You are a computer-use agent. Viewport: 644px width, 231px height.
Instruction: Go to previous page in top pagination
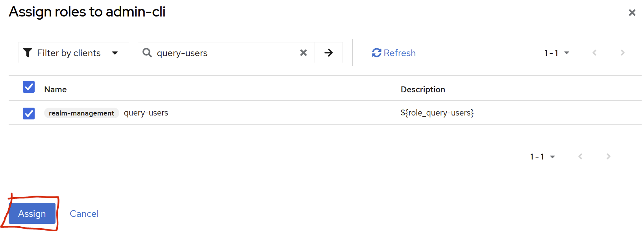coord(594,53)
